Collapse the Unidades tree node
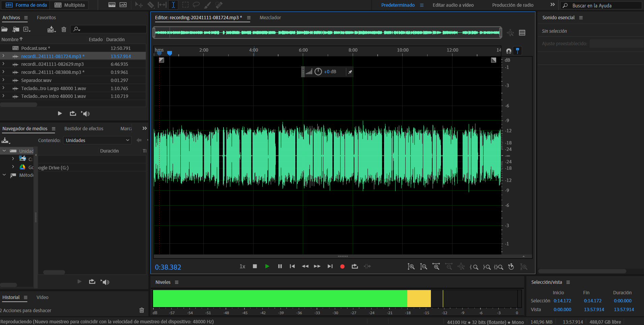The width and height of the screenshot is (644, 325). 4,151
